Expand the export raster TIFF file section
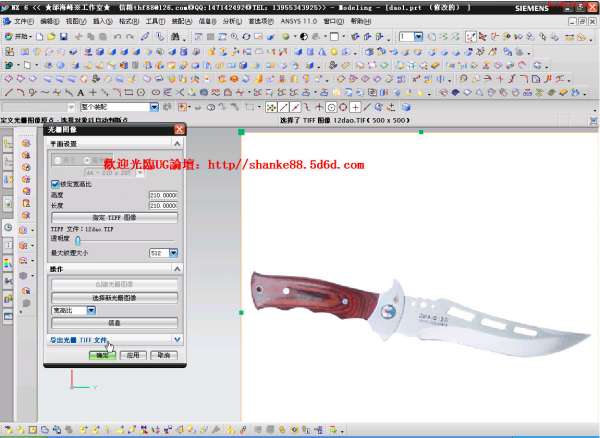 coord(177,340)
